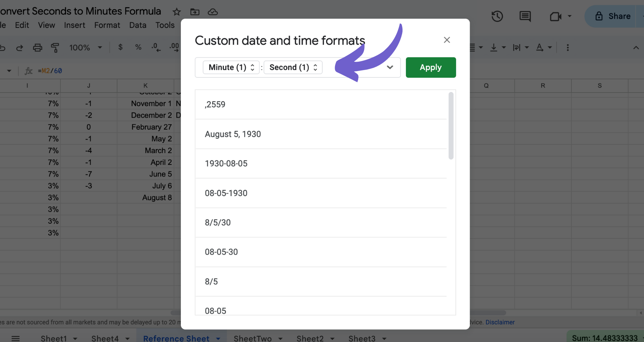Screen dimensions: 644x342
Task: Select the paint format roller icon
Action: point(55,48)
